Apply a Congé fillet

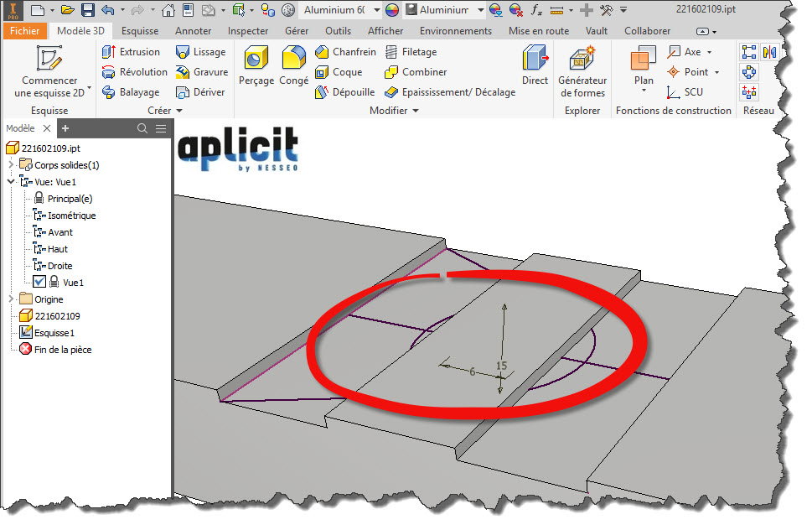(x=293, y=65)
